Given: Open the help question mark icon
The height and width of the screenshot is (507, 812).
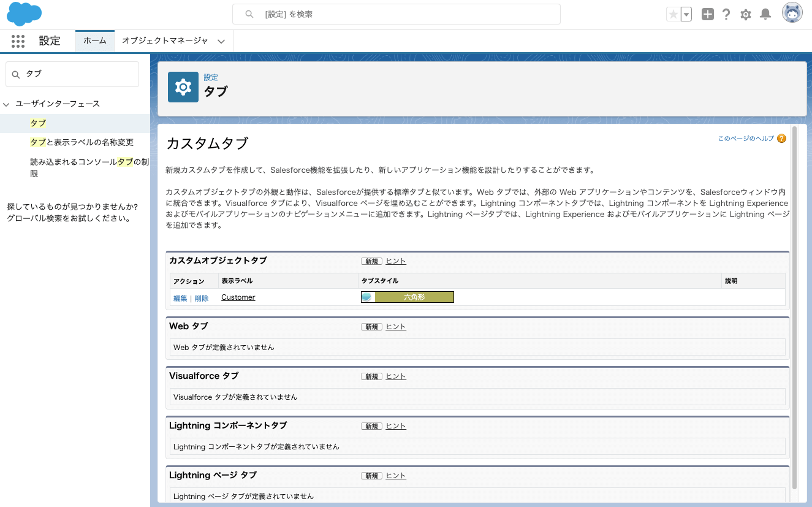Looking at the screenshot, I should point(726,14).
